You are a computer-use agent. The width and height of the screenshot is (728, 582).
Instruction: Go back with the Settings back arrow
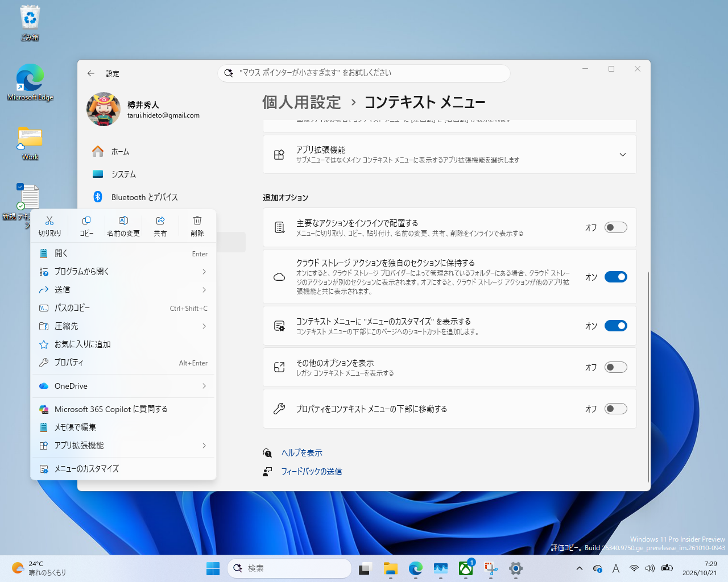91,73
